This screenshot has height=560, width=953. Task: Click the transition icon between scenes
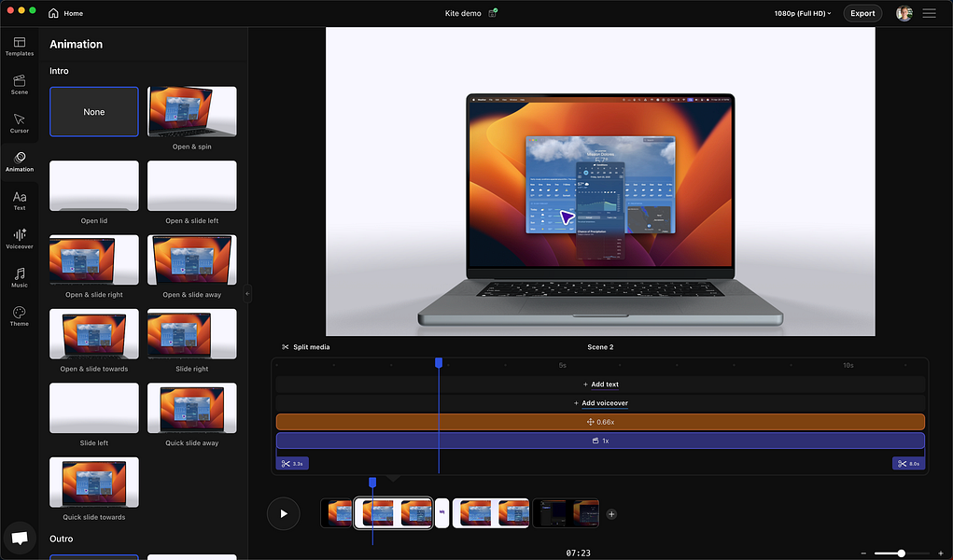pyautogui.click(x=441, y=512)
